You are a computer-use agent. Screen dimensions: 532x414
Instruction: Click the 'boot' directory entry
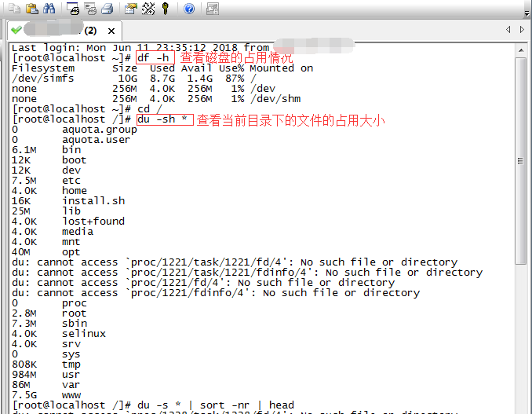75,160
